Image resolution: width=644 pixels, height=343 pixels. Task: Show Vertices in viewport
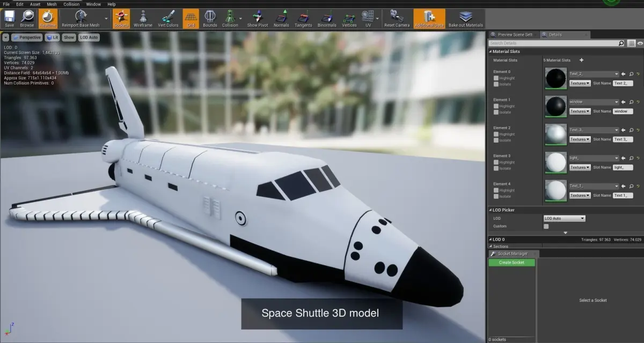point(349,18)
